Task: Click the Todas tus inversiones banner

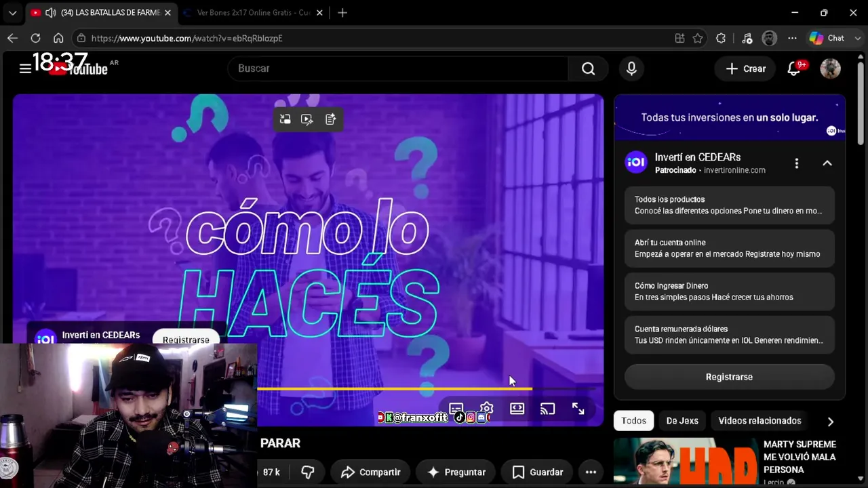Action: tap(730, 117)
